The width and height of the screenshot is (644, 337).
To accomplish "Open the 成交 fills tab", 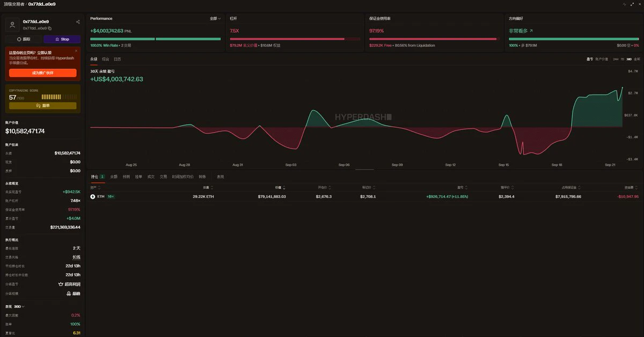I will click(151, 176).
